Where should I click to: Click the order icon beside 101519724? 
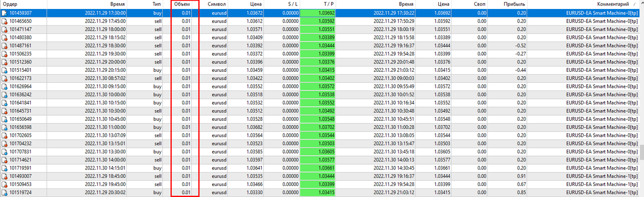[4, 192]
